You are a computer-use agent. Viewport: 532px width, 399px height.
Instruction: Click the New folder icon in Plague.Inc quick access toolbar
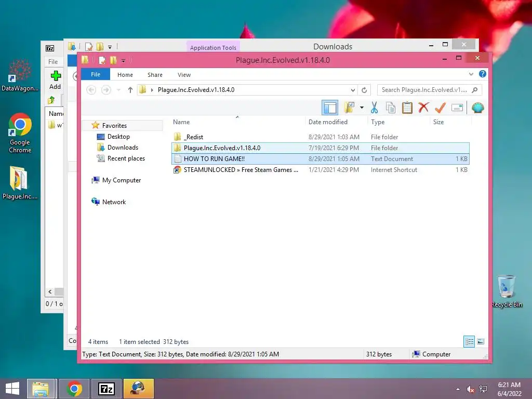click(113, 60)
